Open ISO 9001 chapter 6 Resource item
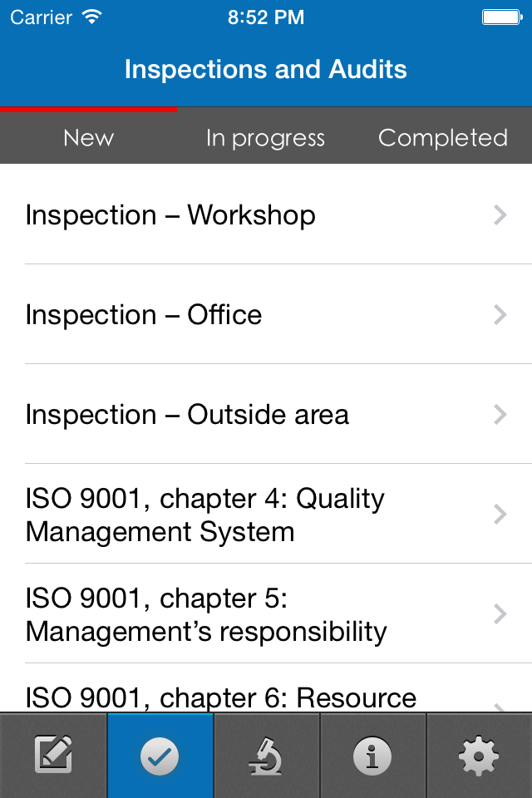The height and width of the screenshot is (798, 532). (266, 688)
